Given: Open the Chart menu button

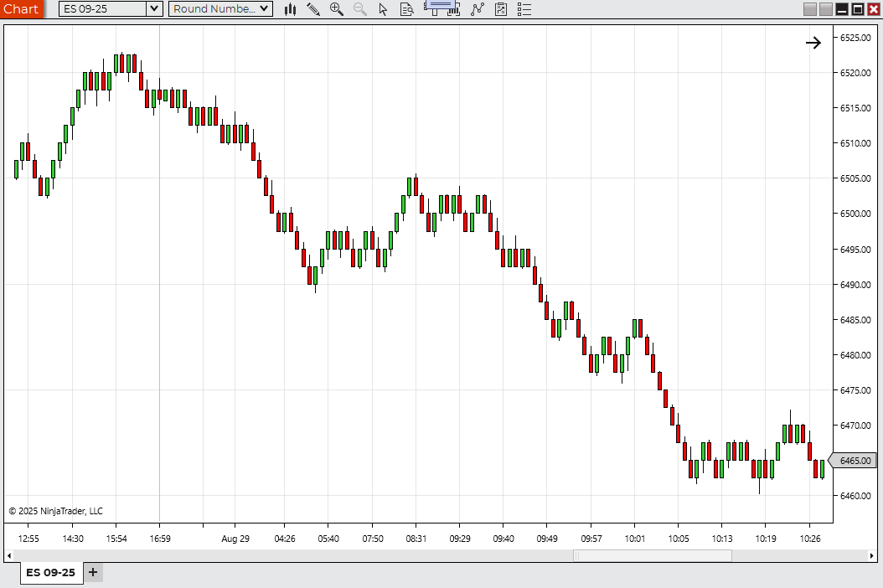Looking at the screenshot, I should pyautogui.click(x=21, y=8).
